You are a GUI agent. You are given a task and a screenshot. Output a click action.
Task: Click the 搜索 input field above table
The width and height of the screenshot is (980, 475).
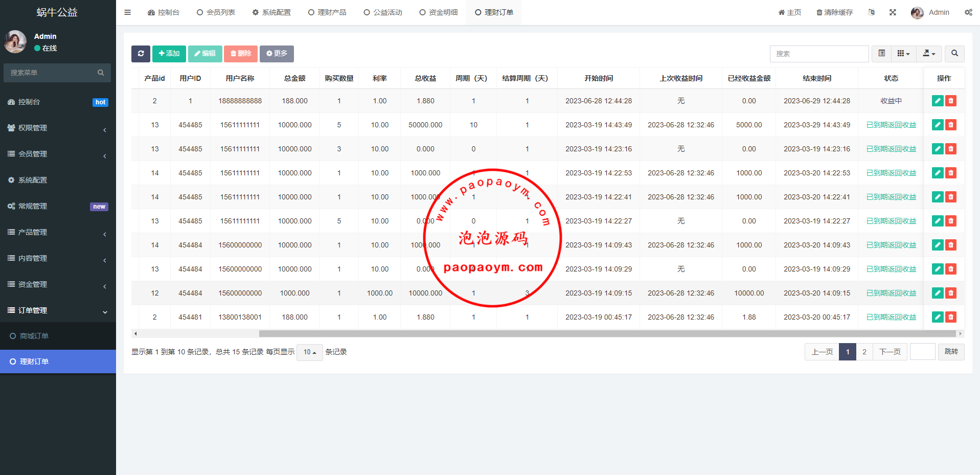point(818,54)
